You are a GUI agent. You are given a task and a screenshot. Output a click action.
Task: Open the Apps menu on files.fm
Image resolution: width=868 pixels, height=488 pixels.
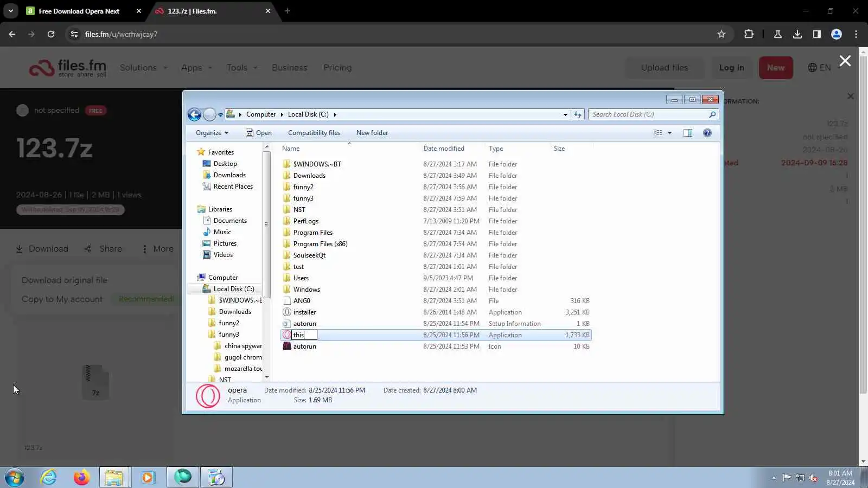coord(196,68)
